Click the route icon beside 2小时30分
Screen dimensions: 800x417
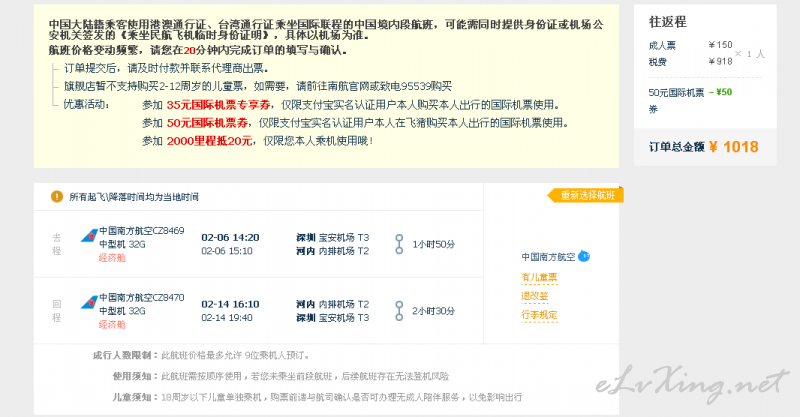click(399, 310)
